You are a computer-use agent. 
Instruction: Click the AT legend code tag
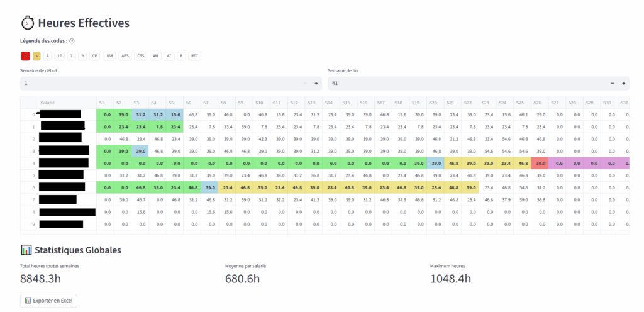pos(169,56)
